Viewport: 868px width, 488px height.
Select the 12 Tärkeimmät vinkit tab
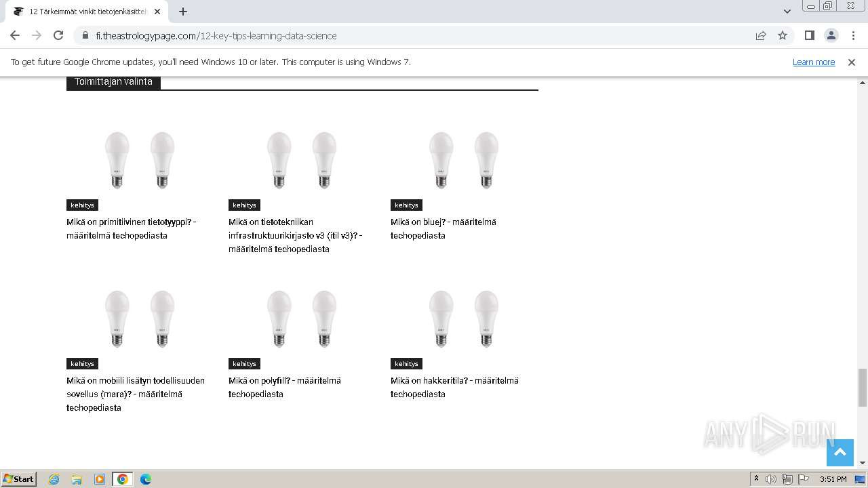tap(86, 12)
